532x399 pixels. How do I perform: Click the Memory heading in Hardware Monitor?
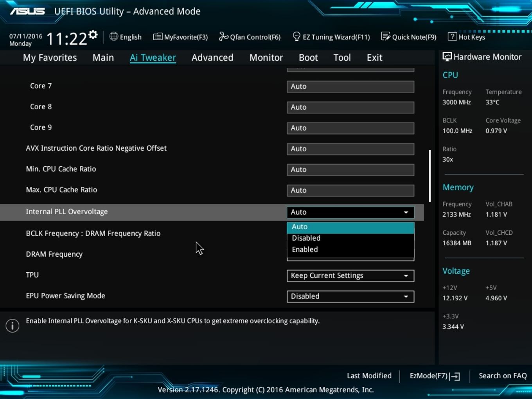(458, 187)
